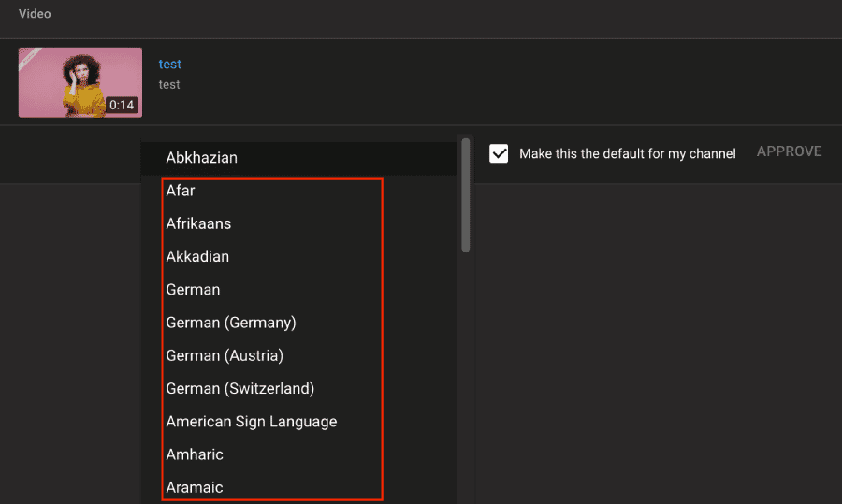Choose Afar language option
The height and width of the screenshot is (504, 842).
tap(299, 191)
